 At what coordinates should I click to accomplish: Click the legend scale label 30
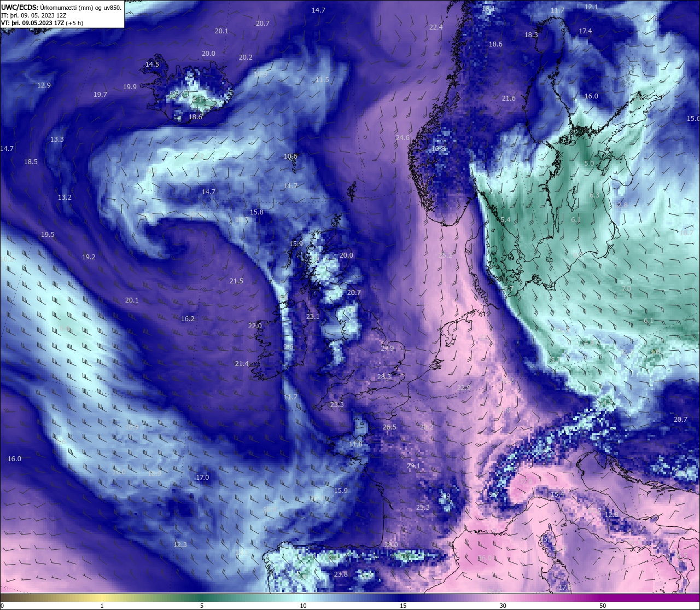[x=503, y=606]
